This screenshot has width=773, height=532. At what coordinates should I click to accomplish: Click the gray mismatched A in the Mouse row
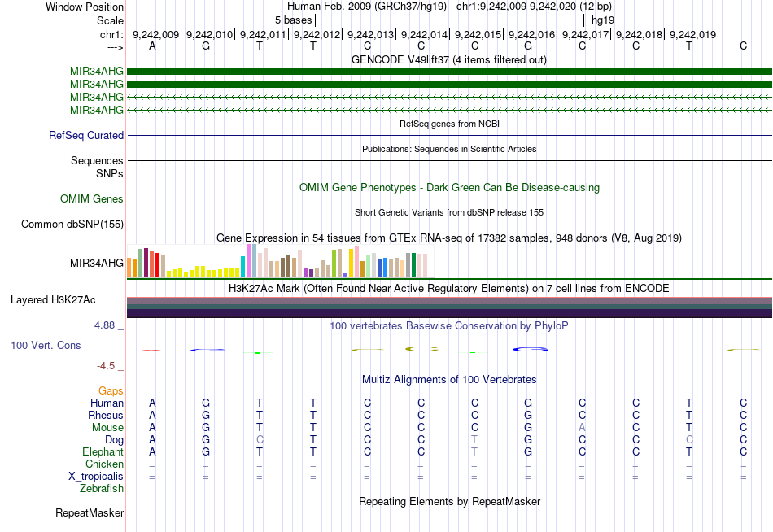[583, 428]
